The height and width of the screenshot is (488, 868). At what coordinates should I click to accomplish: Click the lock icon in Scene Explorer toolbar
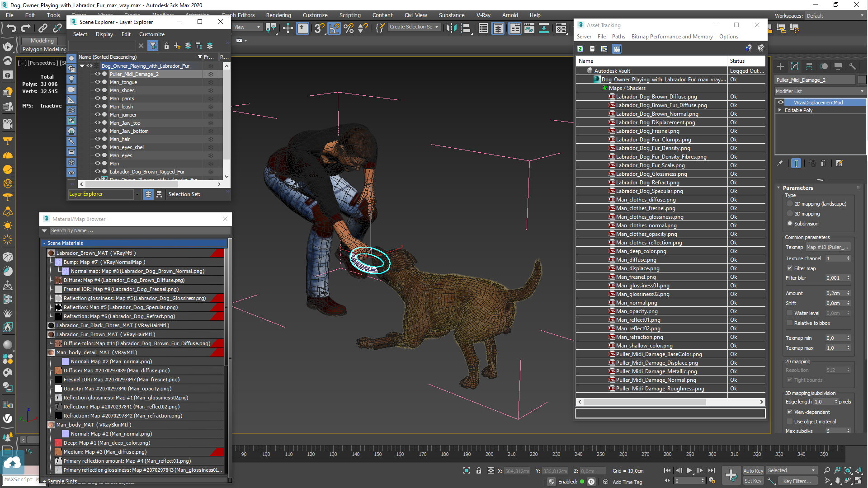tap(166, 46)
